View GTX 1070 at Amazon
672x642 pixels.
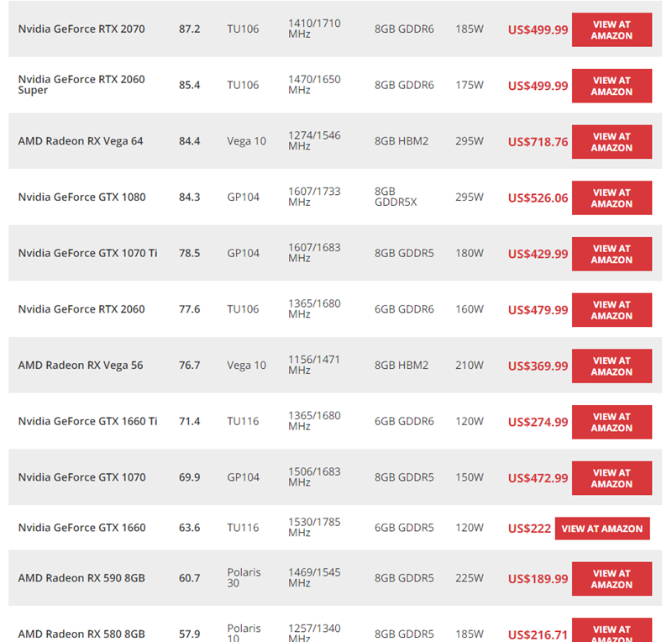[x=612, y=478]
